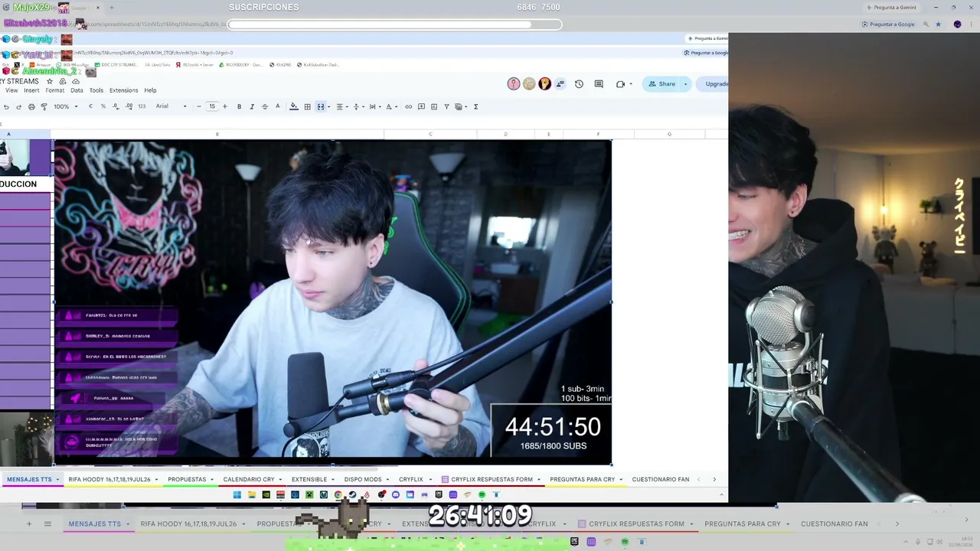The height and width of the screenshot is (551, 980).
Task: Click the Pregunta a Gemini button
Action: (x=891, y=8)
